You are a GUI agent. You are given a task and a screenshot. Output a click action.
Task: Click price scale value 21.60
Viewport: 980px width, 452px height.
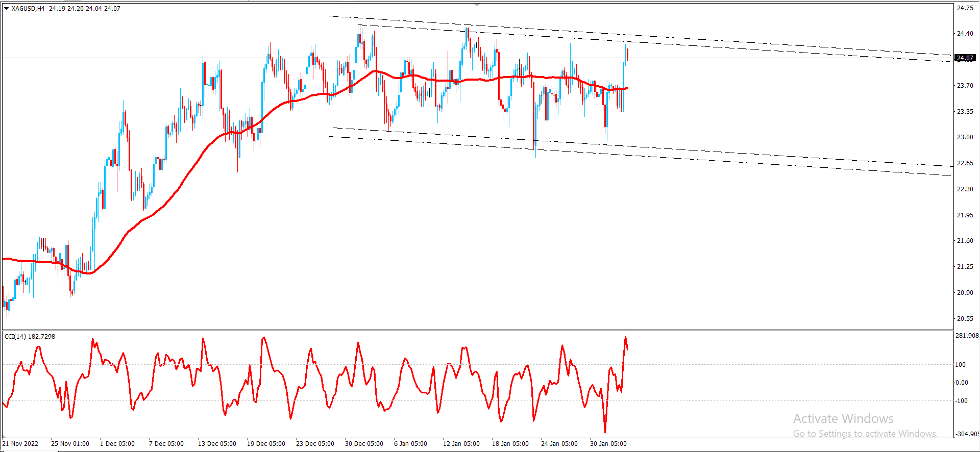click(x=965, y=241)
